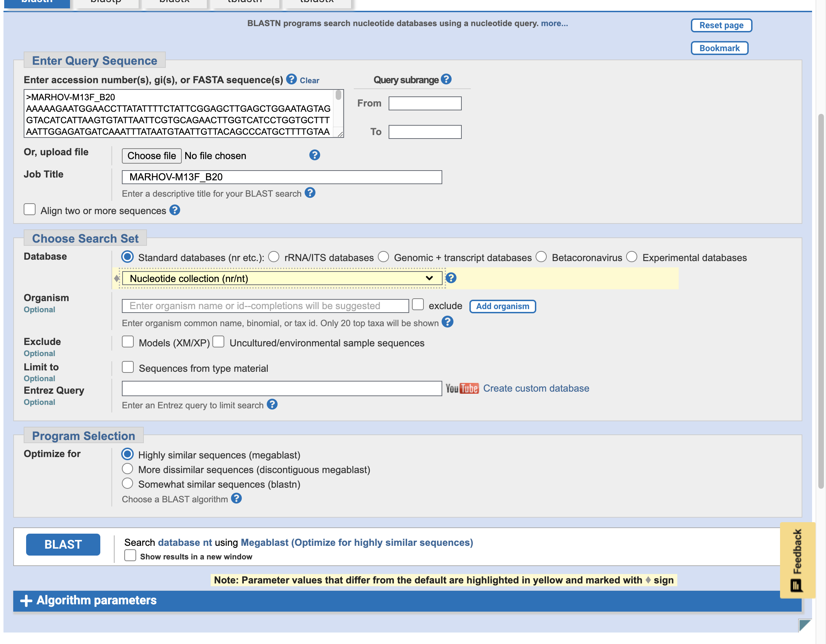This screenshot has width=826, height=644.
Task: Click the plus icon on Algorithm parameters
Action: coord(26,600)
